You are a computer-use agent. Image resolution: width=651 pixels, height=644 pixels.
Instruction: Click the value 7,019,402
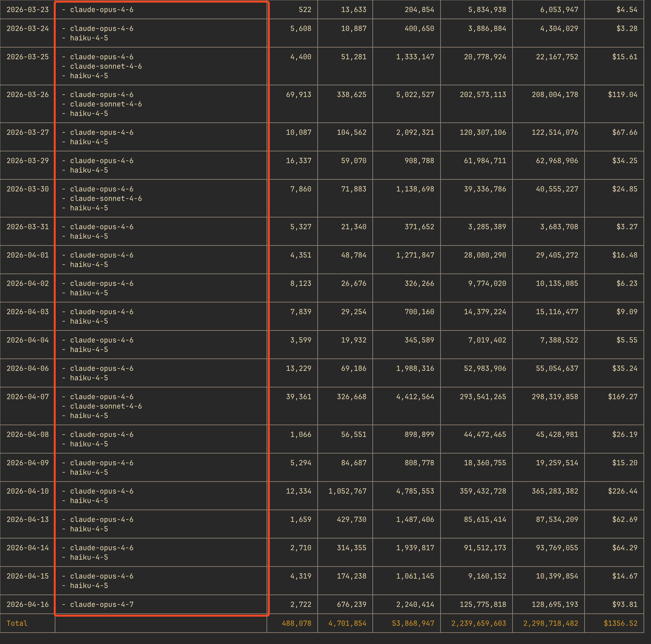(487, 340)
